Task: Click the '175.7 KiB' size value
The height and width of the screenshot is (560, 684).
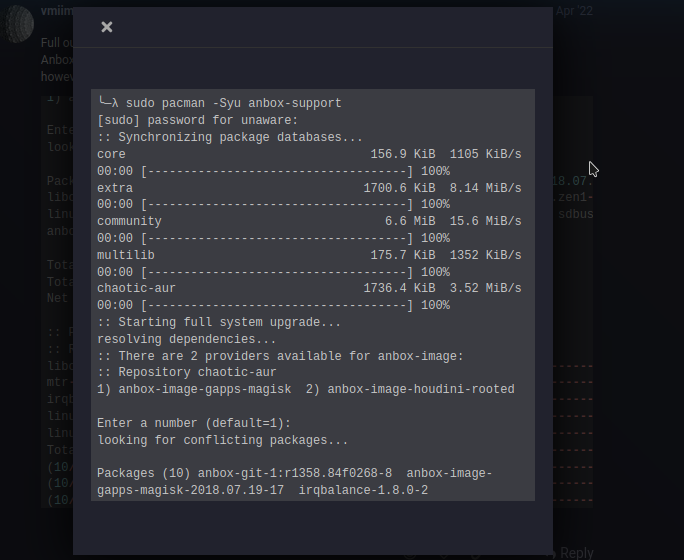Action: [403, 255]
